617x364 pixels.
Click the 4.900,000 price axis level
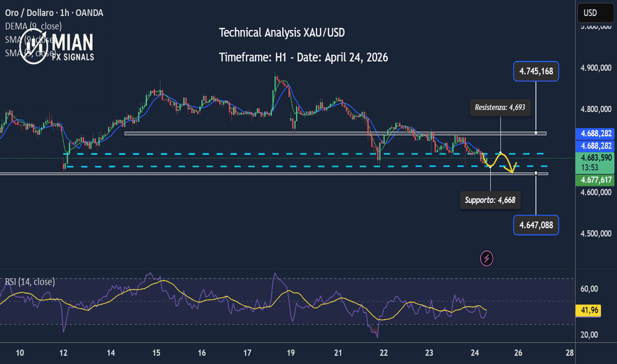click(x=596, y=68)
